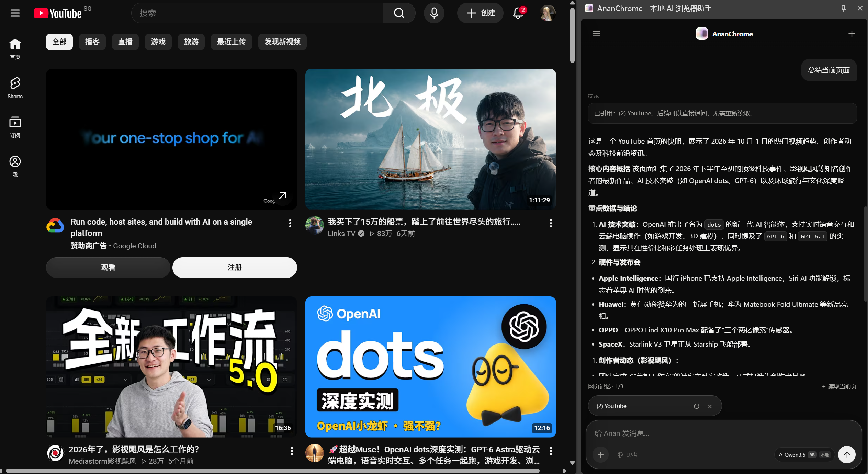Click the Google Cloud channel avatar
Screen dimensions: 868x474
[x=55, y=226]
